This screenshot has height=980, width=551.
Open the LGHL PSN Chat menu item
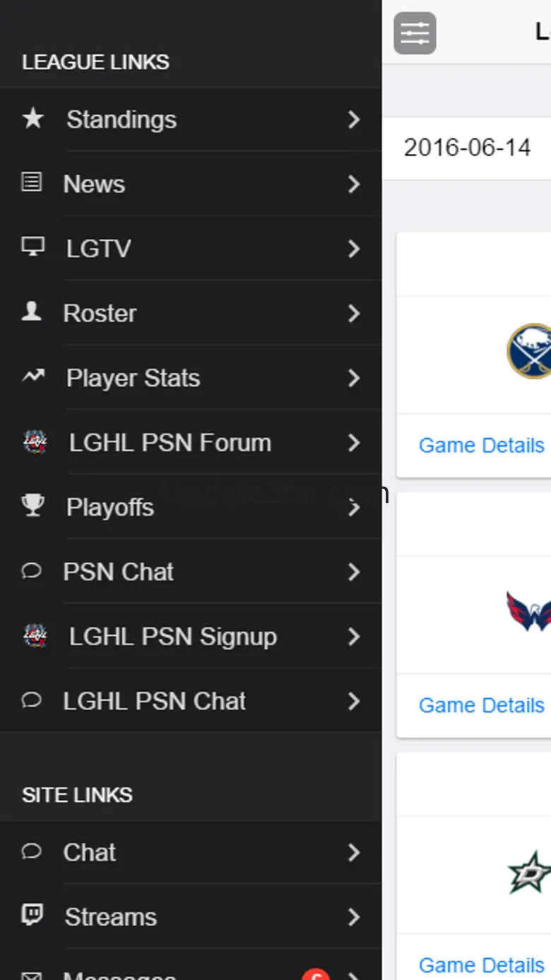click(x=154, y=701)
